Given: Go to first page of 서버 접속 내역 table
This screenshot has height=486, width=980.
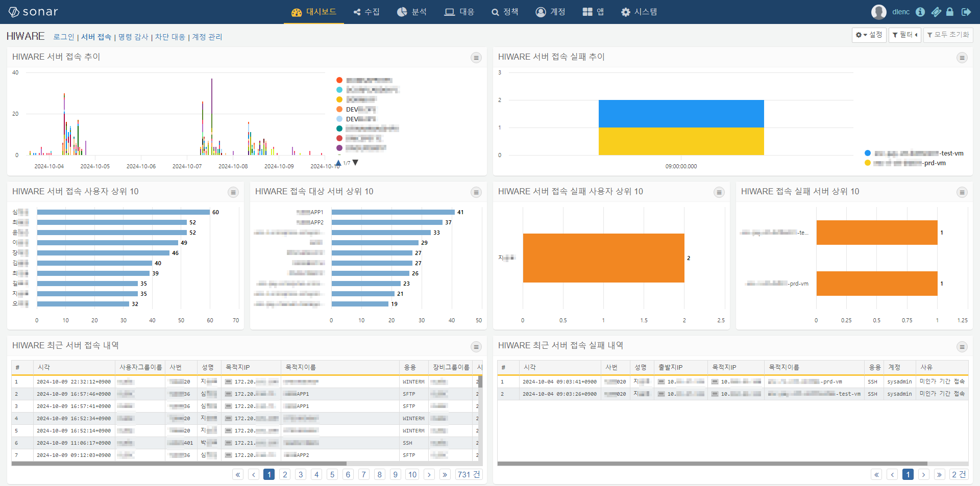Looking at the screenshot, I should (x=238, y=474).
